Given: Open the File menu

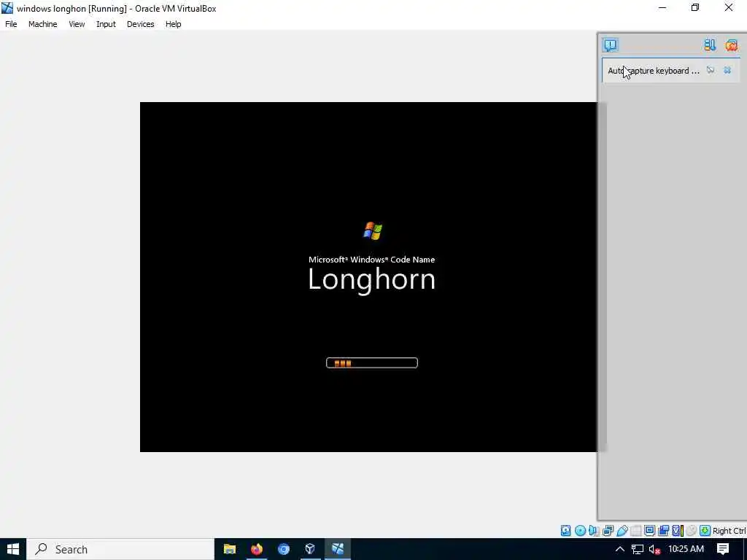Looking at the screenshot, I should [x=11, y=24].
